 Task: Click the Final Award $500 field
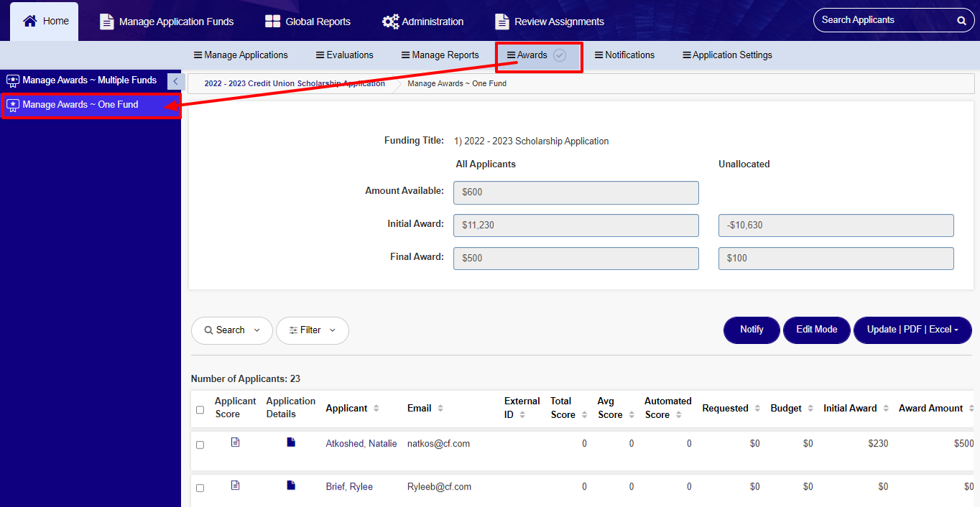(x=576, y=259)
